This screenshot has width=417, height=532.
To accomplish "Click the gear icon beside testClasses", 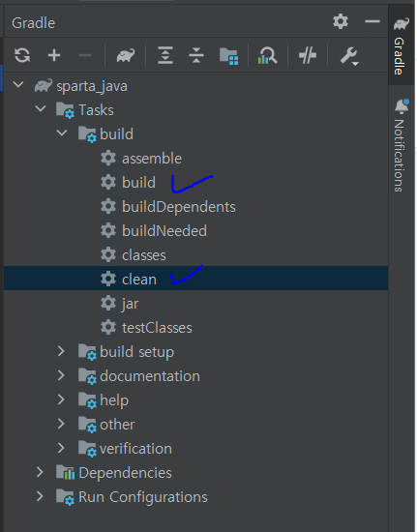I will (108, 327).
